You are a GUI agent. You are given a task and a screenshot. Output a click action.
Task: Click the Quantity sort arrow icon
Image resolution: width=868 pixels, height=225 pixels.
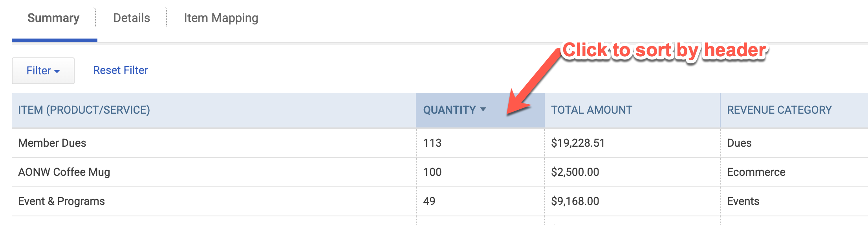pyautogui.click(x=483, y=110)
